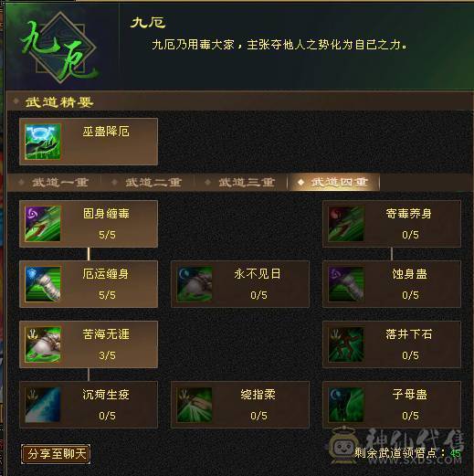Screen dimensions: 474x476
Task: Select the 固身缠毒 skill icon
Action: pyautogui.click(x=43, y=224)
